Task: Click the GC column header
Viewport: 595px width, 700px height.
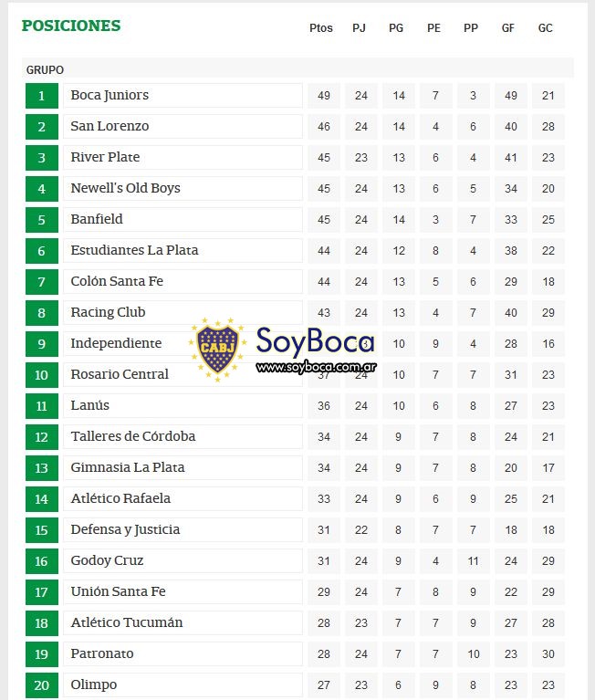Action: coord(545,28)
